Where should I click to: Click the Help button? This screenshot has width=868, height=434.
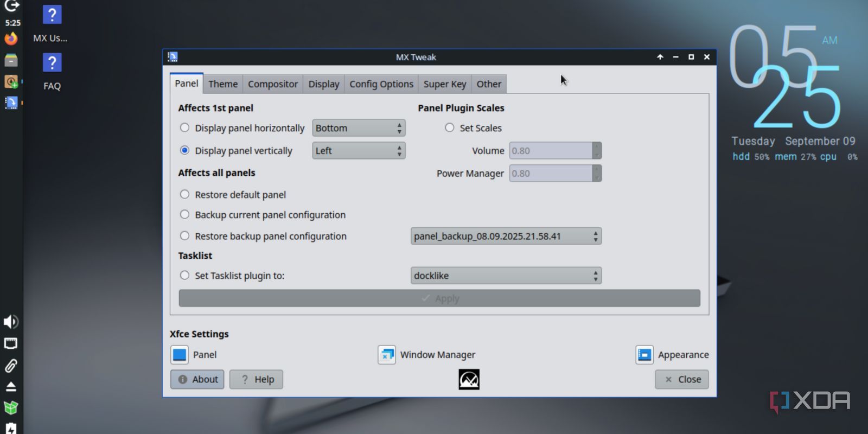point(256,380)
